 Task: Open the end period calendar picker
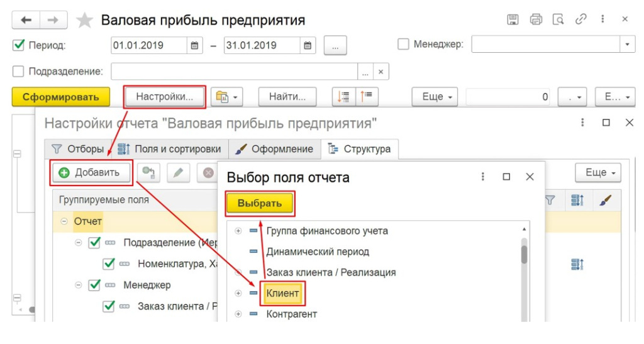click(308, 45)
